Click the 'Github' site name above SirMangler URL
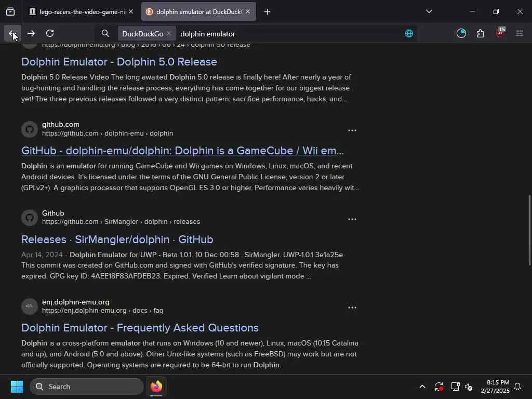The height and width of the screenshot is (399, 532). [x=53, y=213]
